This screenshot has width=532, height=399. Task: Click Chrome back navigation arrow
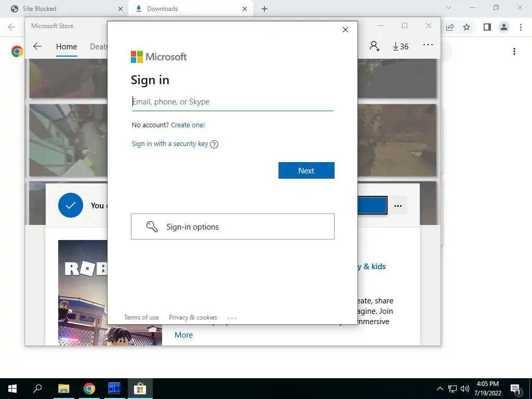(x=11, y=27)
